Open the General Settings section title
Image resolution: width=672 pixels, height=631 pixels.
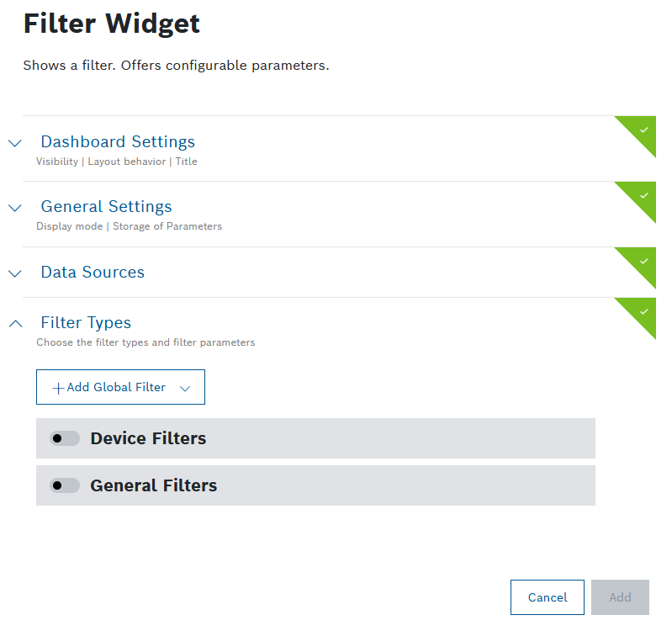(106, 206)
